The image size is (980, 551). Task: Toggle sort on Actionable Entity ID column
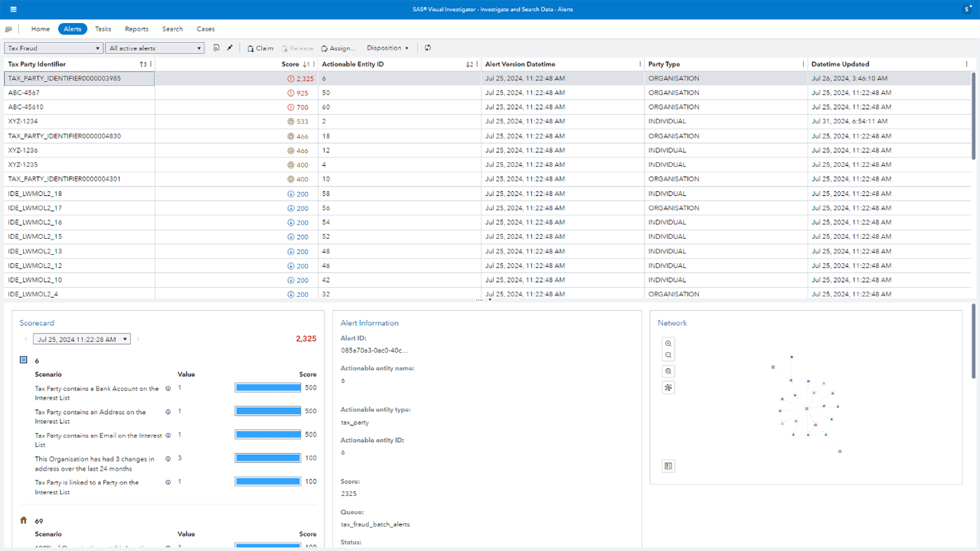468,64
